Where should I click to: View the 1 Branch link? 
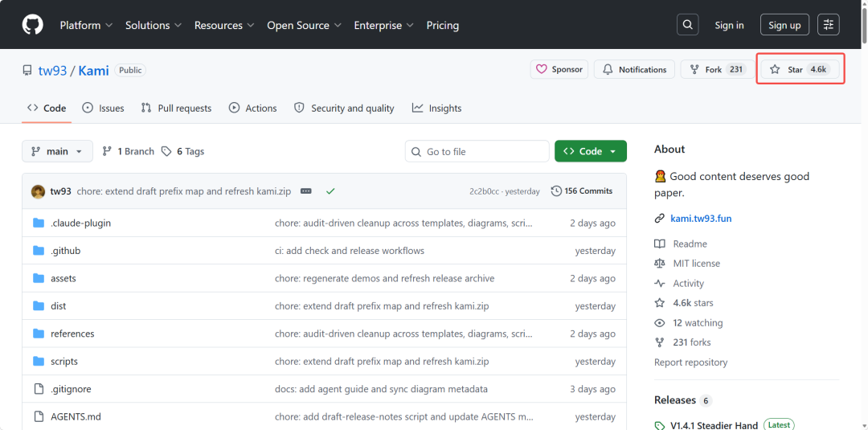click(128, 151)
